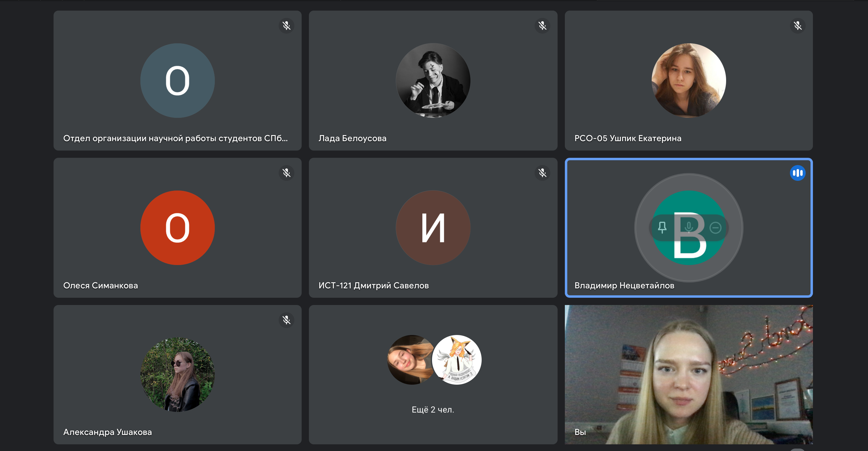This screenshot has height=451, width=868.
Task: Click the name label 'РСО-05 Ушпик Екатерина'
Action: tap(627, 138)
